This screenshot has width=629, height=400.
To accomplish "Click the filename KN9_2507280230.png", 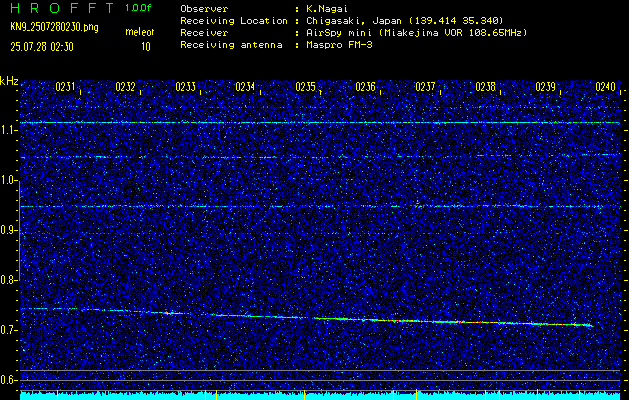I will tap(54, 28).
